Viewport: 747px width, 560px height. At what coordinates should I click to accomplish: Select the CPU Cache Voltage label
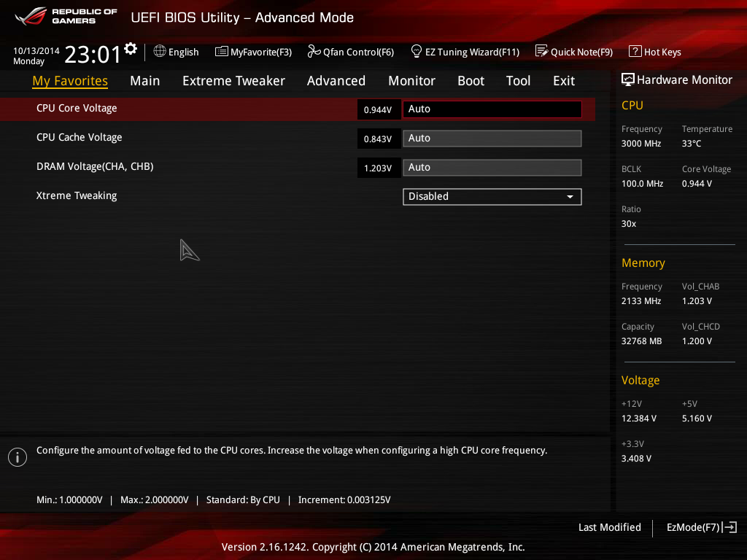pos(79,137)
